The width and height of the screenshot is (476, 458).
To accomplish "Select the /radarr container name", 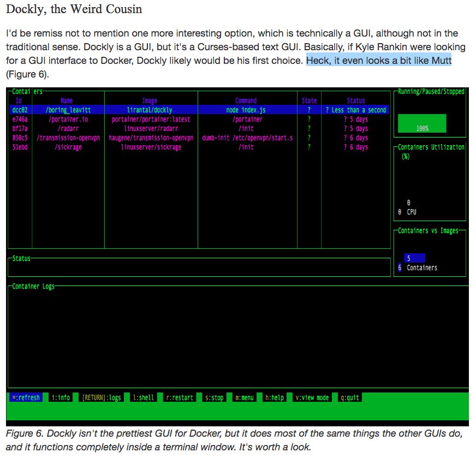I will pyautogui.click(x=68, y=128).
